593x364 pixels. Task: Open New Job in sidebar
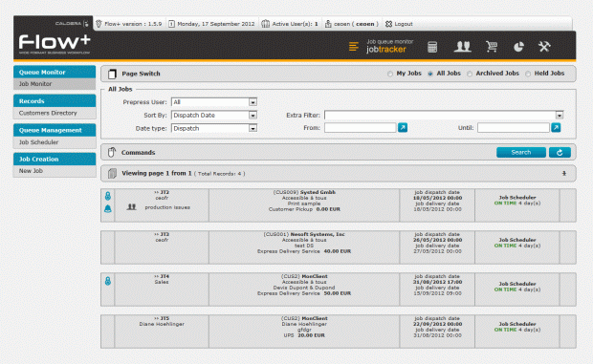pos(55,171)
